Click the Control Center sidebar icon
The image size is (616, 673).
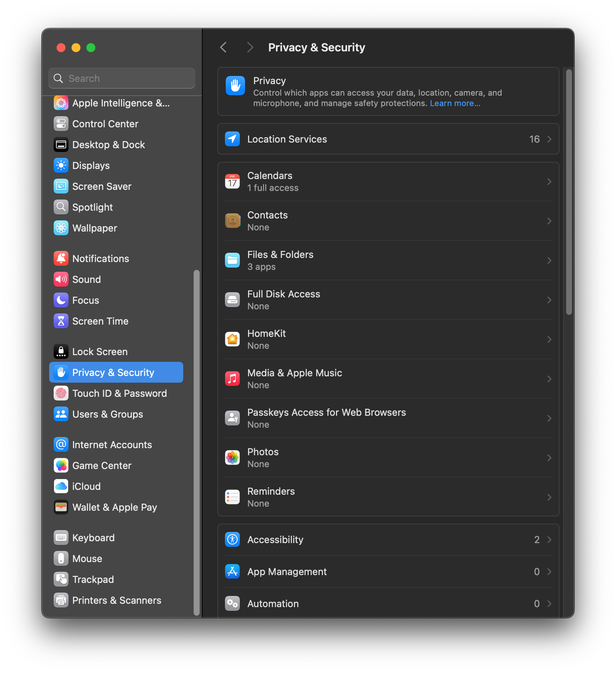pos(61,124)
